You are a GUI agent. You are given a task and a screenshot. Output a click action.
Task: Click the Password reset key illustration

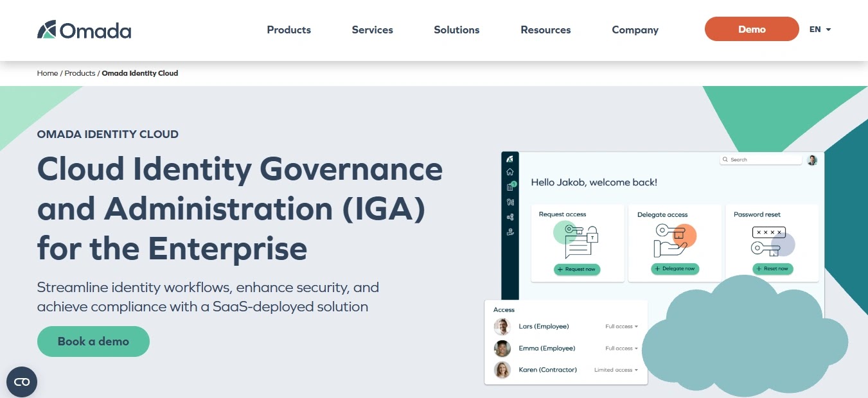[773, 241]
